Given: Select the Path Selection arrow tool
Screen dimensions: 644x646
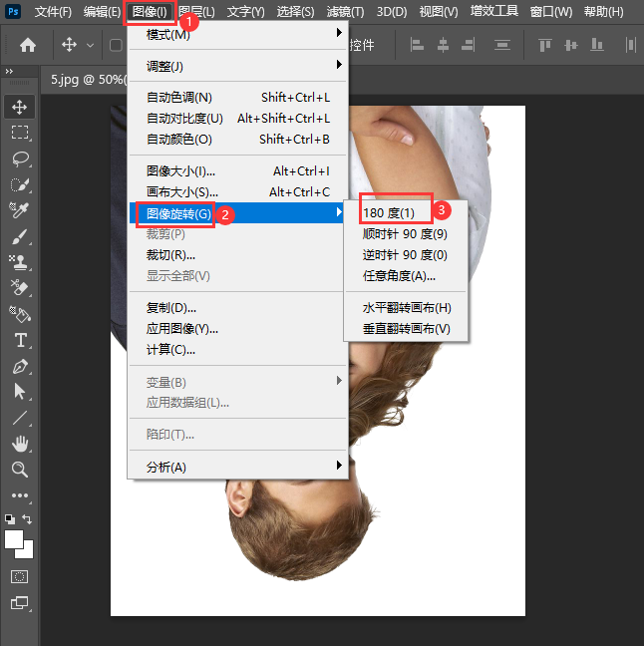Looking at the screenshot, I should click(x=19, y=392).
